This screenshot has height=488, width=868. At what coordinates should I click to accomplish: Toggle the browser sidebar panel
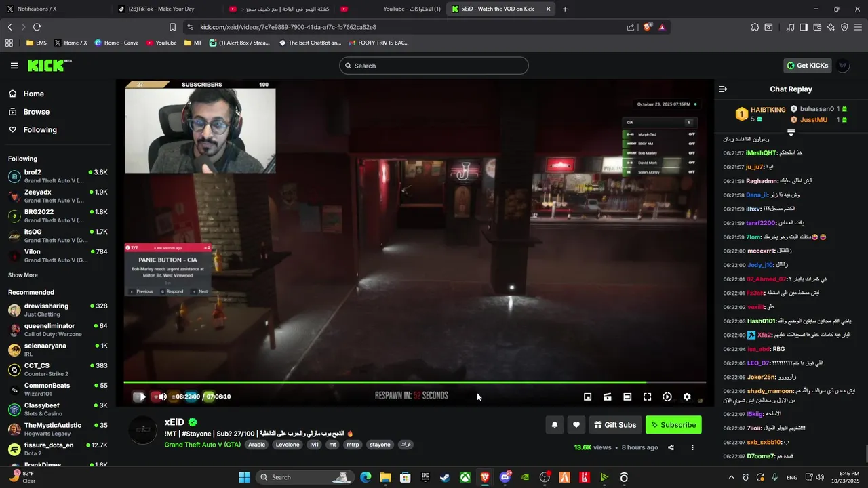click(x=804, y=27)
